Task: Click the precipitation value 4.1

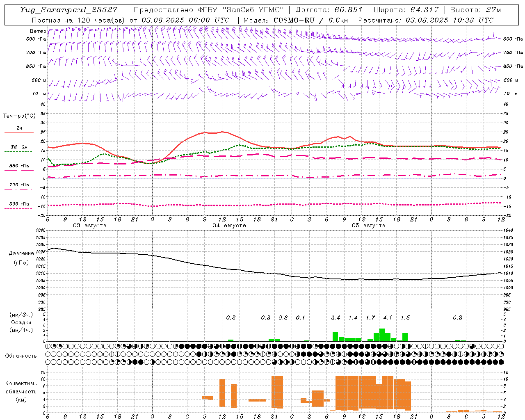Action: [388, 317]
